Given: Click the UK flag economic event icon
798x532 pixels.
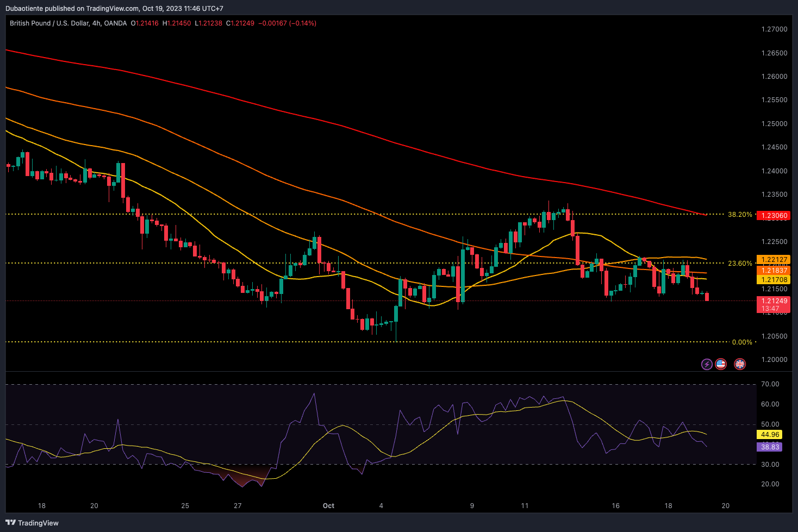Looking at the screenshot, I should pyautogui.click(x=740, y=364).
